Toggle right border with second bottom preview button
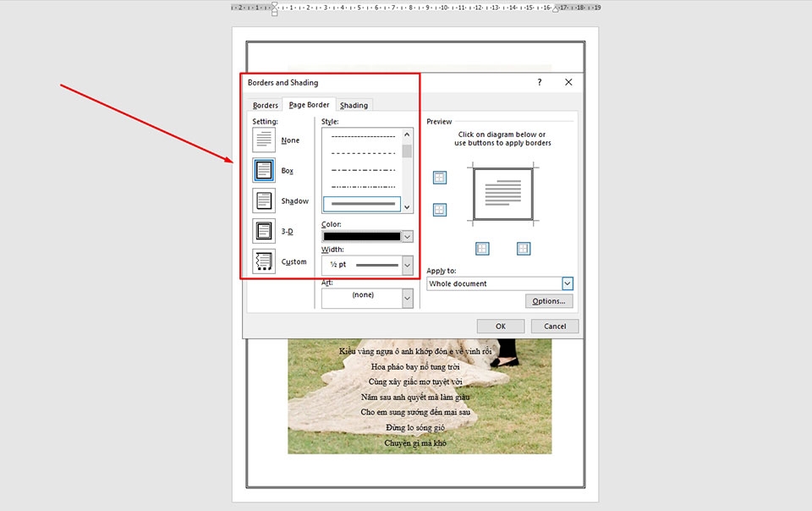Screen dimensions: 812x511 point(523,248)
